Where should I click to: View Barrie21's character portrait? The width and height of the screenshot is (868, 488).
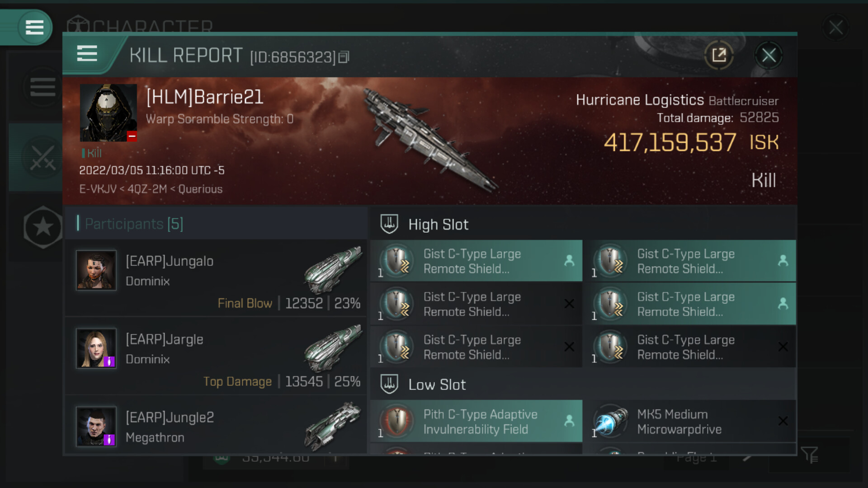pyautogui.click(x=108, y=113)
